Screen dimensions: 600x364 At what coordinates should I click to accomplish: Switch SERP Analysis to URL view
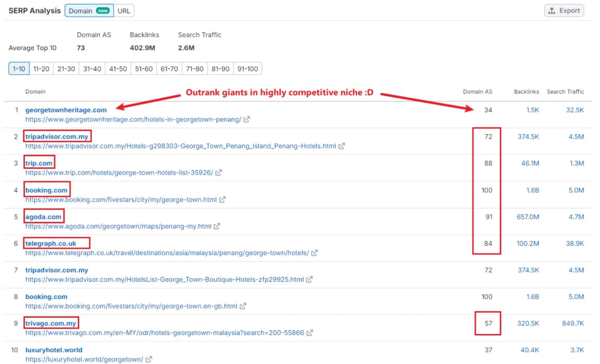124,11
